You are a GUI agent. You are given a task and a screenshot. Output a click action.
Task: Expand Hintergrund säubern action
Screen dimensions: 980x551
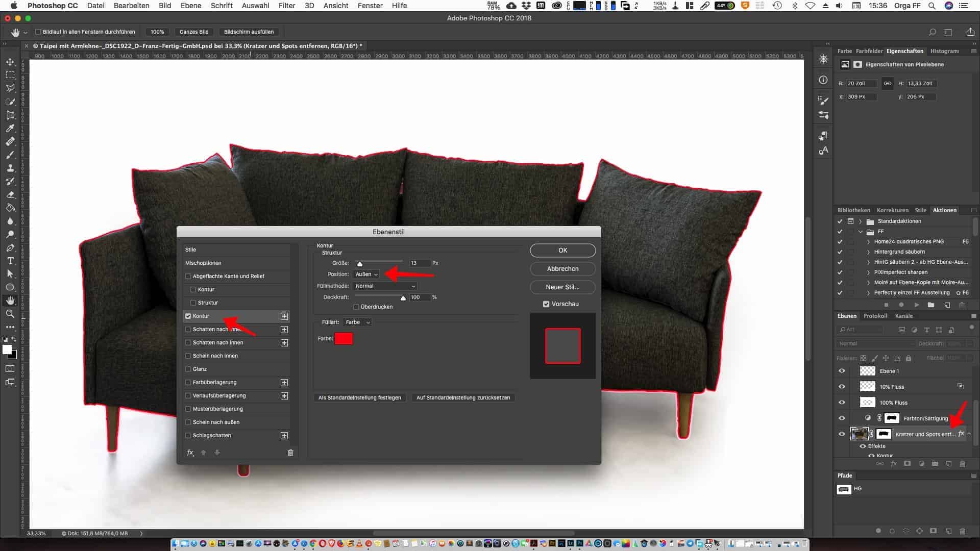(869, 252)
